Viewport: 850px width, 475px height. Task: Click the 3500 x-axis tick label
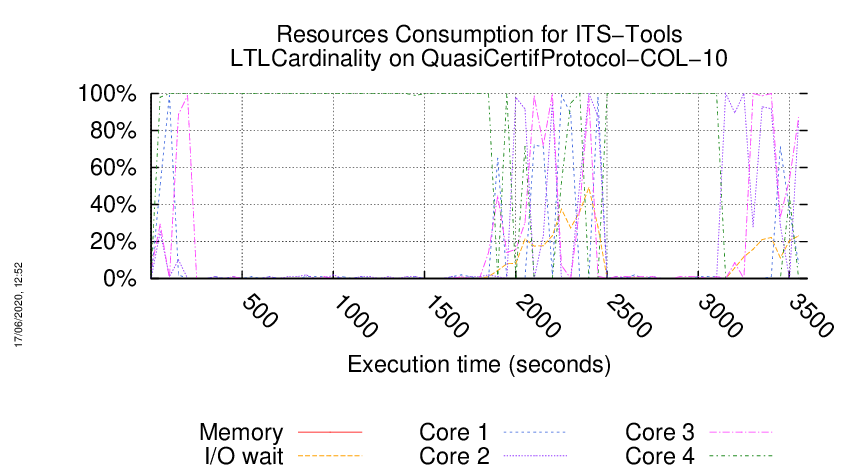pyautogui.click(x=811, y=316)
